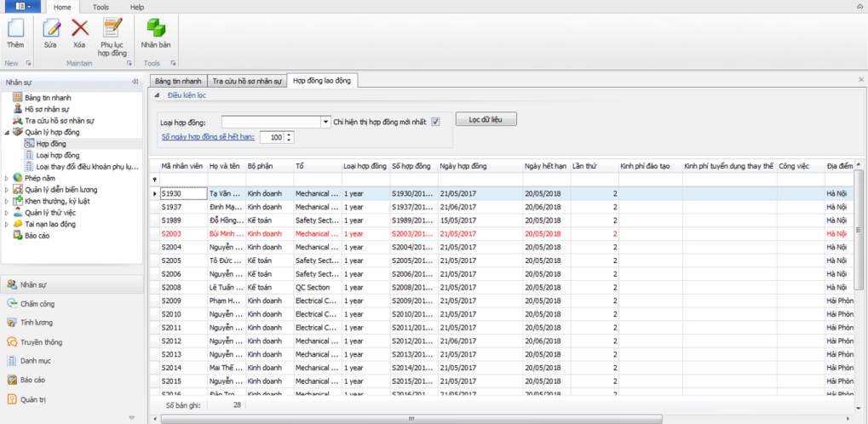This screenshot has height=424, width=868.
Task: Open Bảng tin nhanh in the sidebar tree
Action: (x=48, y=97)
